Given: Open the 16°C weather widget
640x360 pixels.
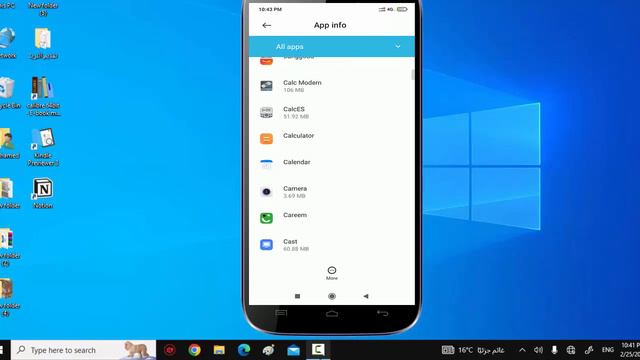Looking at the screenshot, I should click(x=473, y=350).
